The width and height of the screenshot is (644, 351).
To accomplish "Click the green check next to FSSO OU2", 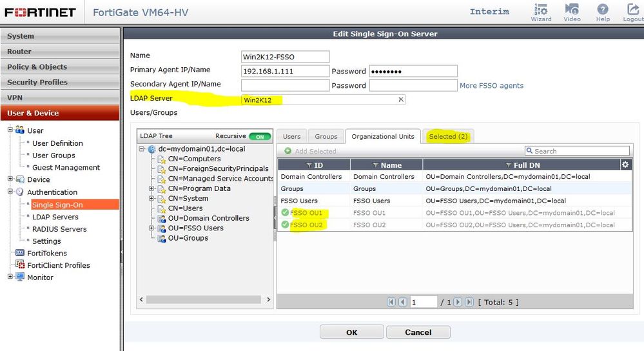I will (285, 225).
